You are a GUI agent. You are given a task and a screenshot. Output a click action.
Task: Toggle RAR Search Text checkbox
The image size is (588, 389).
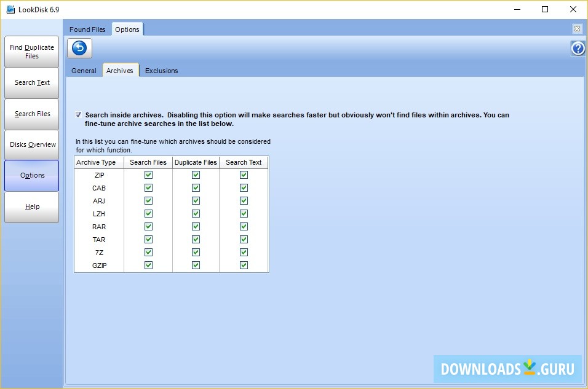click(244, 227)
